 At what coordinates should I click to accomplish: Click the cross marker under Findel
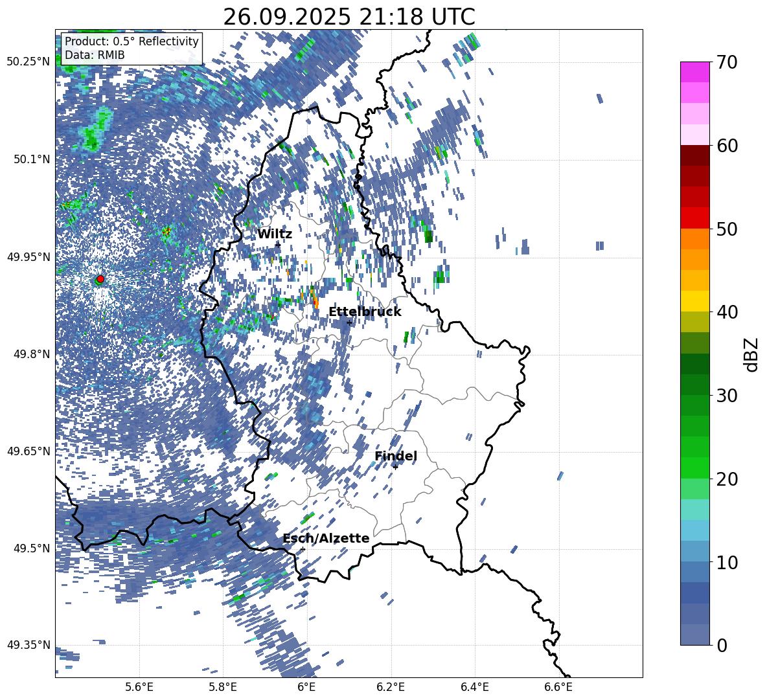coord(395,467)
